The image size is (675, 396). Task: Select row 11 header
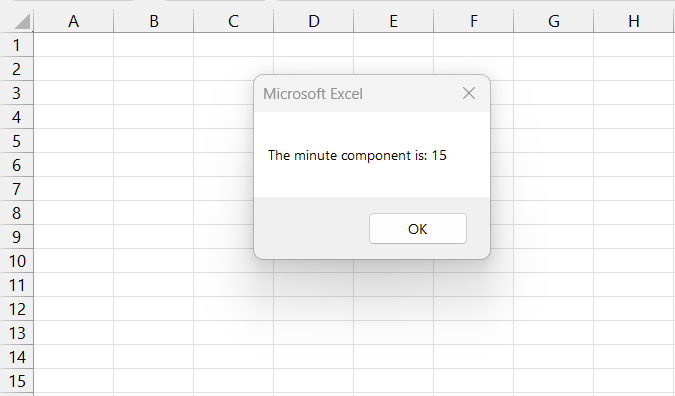click(x=16, y=285)
